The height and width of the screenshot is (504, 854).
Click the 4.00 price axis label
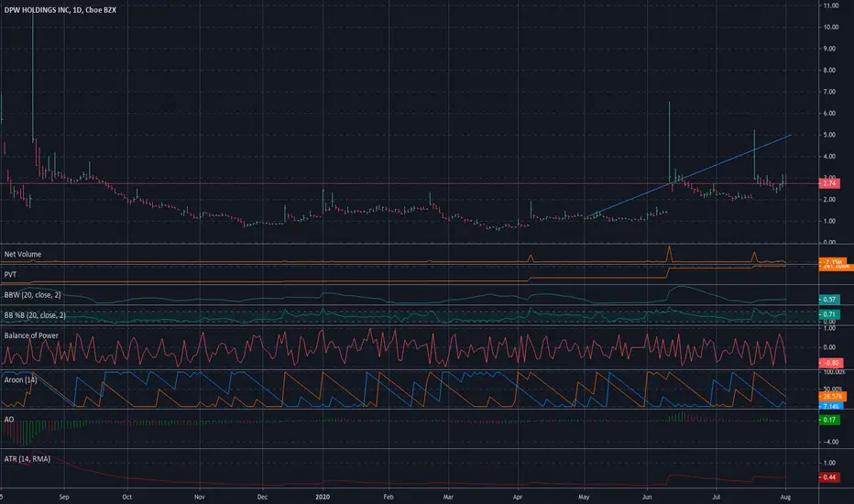(x=829, y=157)
